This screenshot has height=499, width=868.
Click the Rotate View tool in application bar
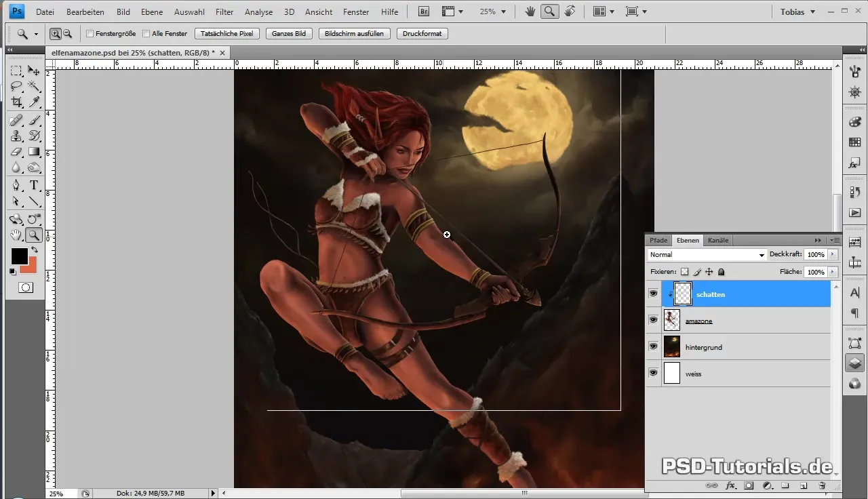tap(570, 12)
